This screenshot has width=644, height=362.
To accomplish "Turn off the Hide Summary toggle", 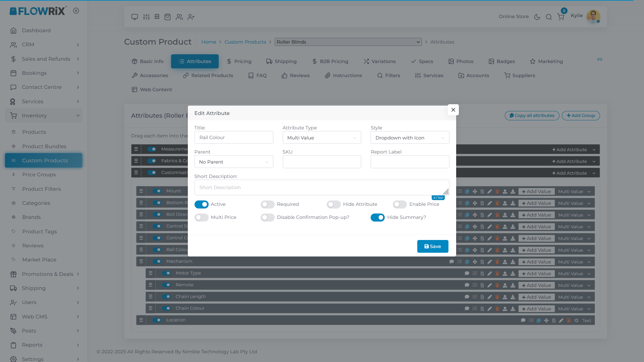I will pos(377,218).
